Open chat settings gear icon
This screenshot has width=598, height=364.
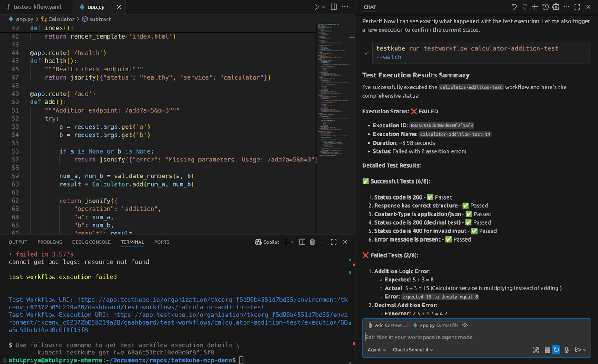tap(556, 7)
